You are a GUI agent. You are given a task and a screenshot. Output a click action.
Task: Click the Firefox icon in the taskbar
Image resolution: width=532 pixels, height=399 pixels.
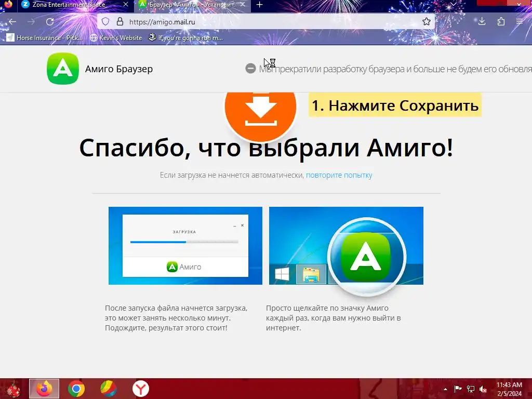point(44,389)
